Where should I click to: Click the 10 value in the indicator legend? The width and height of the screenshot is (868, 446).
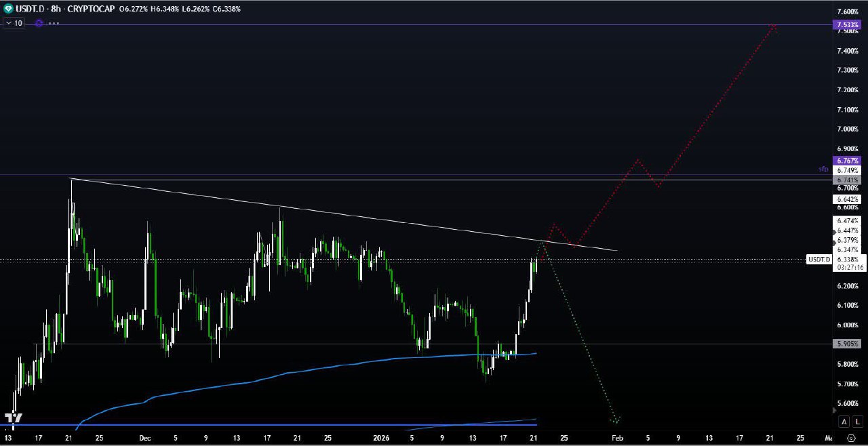[17, 23]
